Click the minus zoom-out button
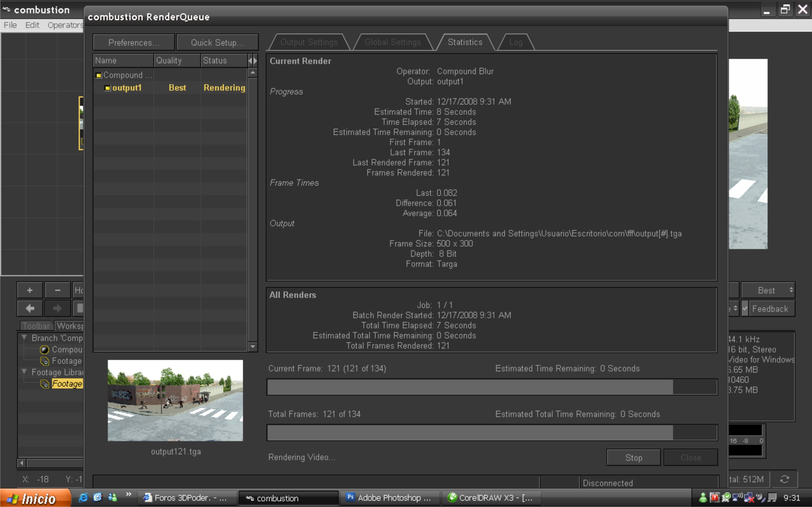 coord(57,290)
